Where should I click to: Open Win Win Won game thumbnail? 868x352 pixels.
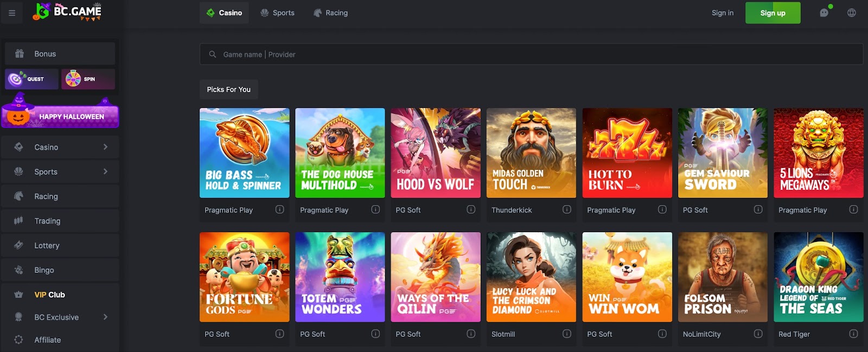tap(627, 277)
